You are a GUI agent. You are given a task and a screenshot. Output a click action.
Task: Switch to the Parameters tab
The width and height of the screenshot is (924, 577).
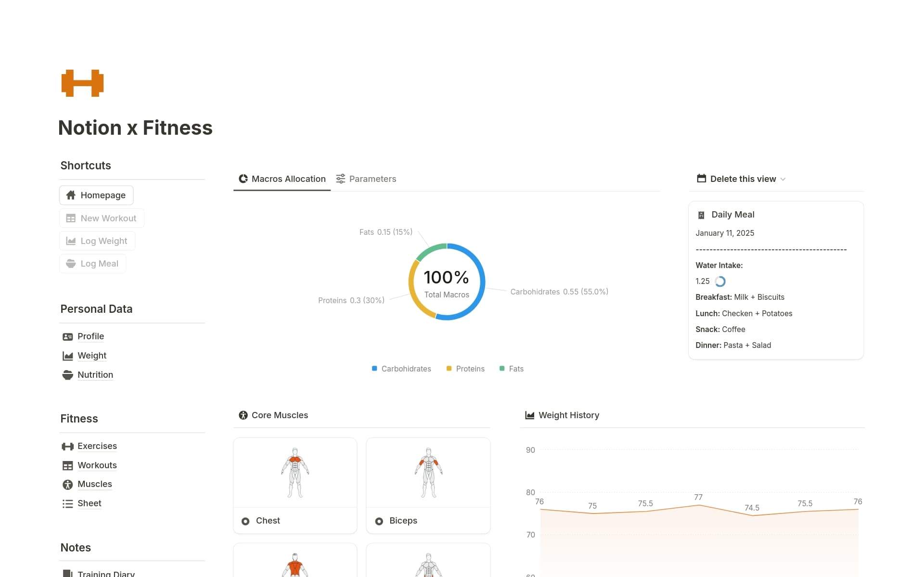click(x=366, y=179)
